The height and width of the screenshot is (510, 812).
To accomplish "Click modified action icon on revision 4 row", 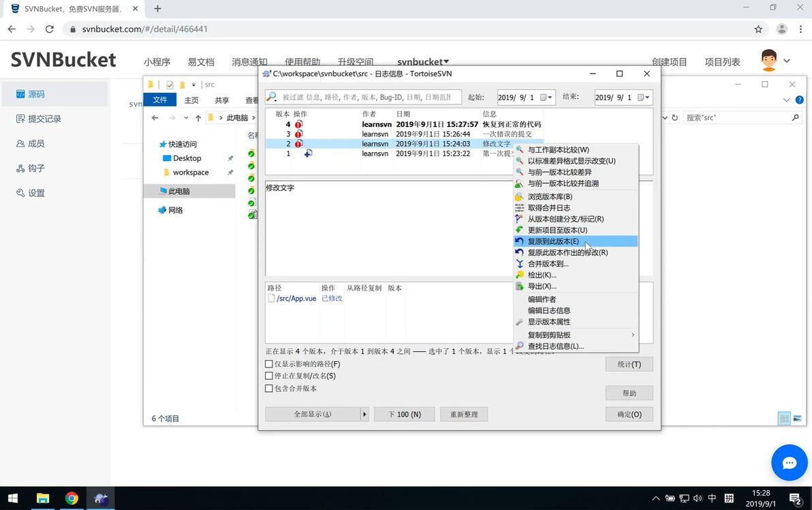I will coord(299,124).
